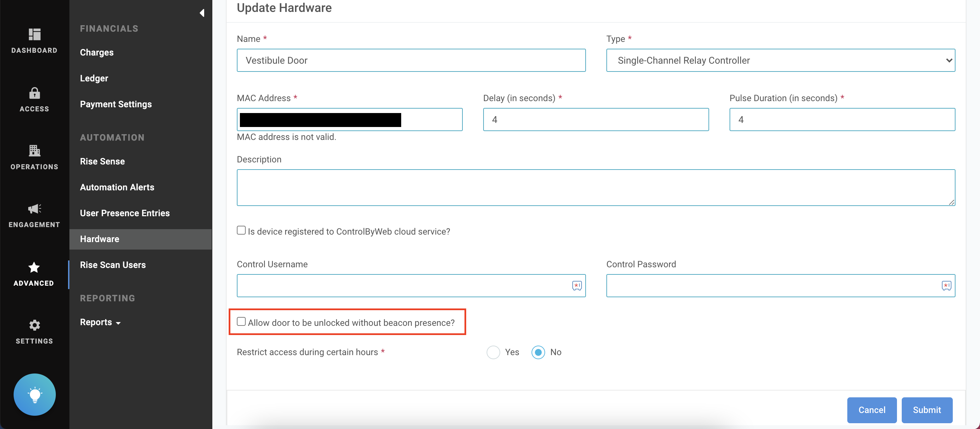980x429 pixels.
Task: Click the Pulse Duration field
Action: [842, 120]
